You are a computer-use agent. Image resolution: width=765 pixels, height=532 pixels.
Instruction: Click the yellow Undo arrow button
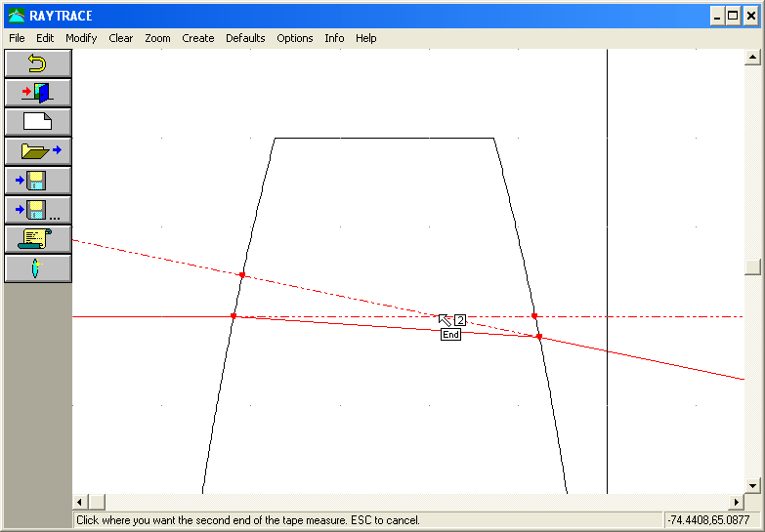37,63
